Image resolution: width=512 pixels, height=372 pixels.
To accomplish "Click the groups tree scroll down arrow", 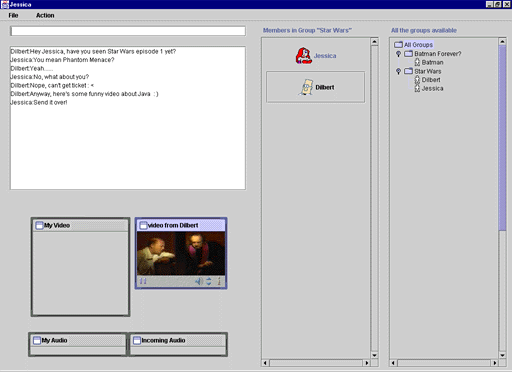I will 502,355.
